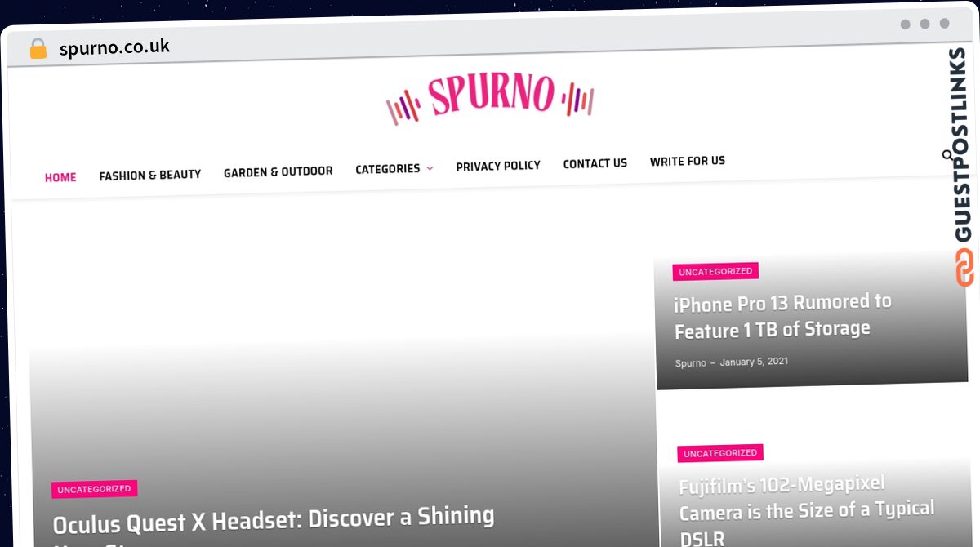This screenshot has width=980, height=547.
Task: Select the Uncategorized badge above Fujifilm article
Action: tap(720, 453)
